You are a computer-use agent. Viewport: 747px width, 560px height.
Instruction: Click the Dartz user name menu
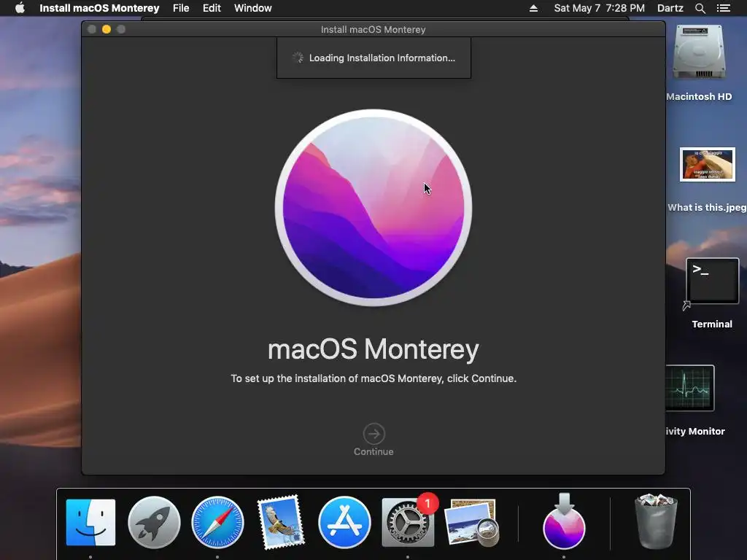670,8
